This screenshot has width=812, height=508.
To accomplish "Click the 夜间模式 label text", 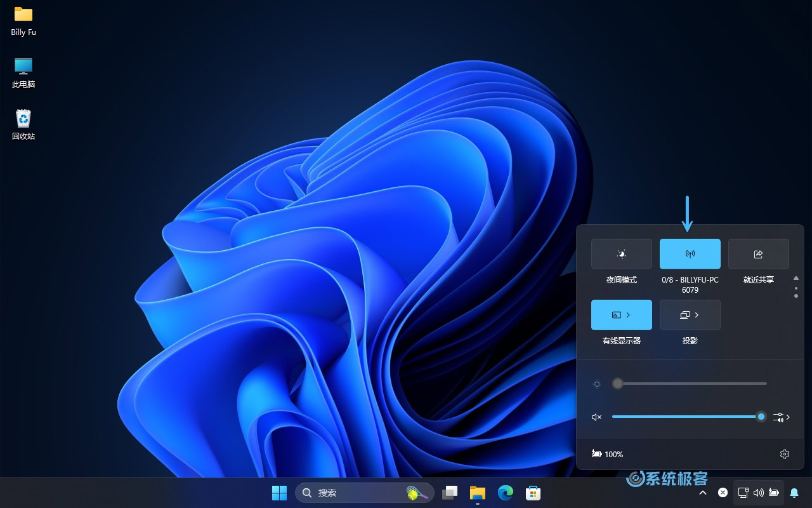I will pos(622,280).
